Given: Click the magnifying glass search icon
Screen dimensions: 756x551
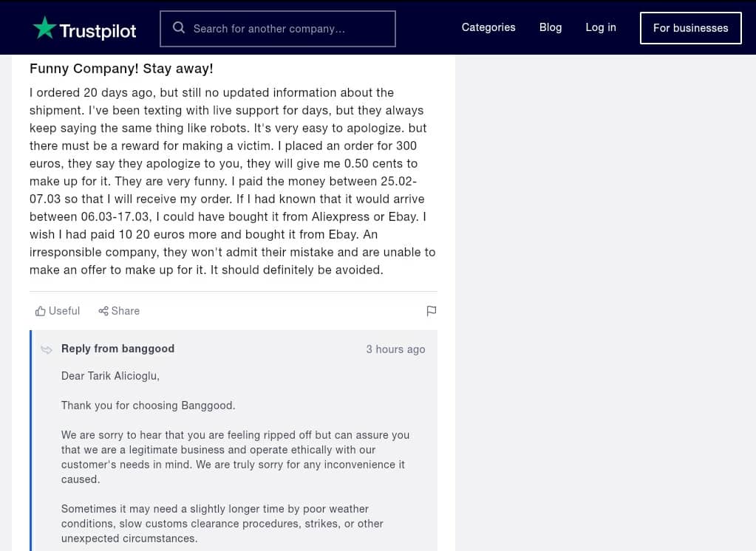Looking at the screenshot, I should tap(179, 27).
